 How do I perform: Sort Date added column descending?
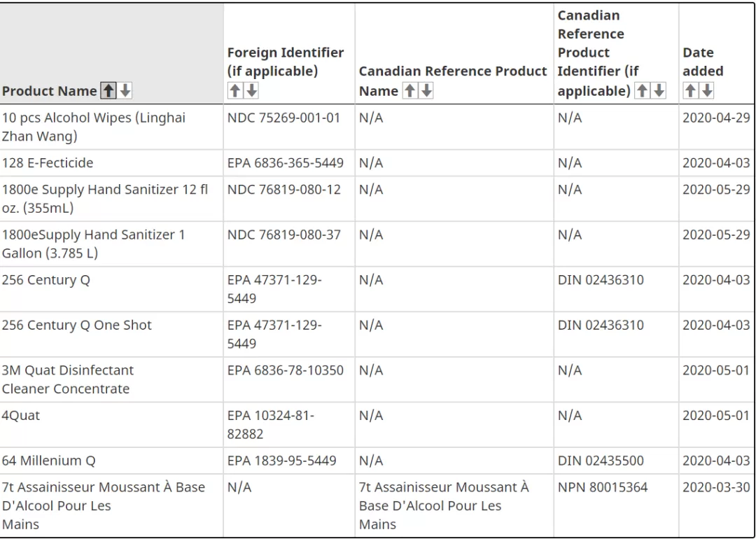tap(707, 90)
